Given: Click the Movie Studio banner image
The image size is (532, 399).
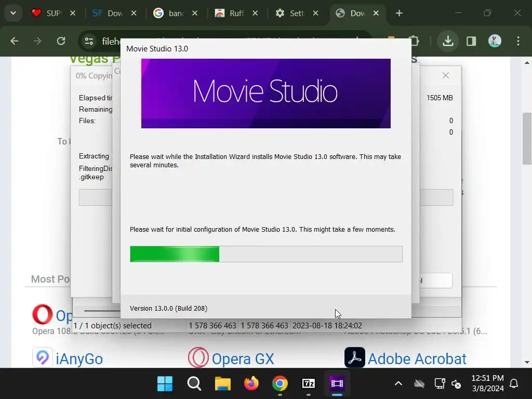Looking at the screenshot, I should (265, 94).
